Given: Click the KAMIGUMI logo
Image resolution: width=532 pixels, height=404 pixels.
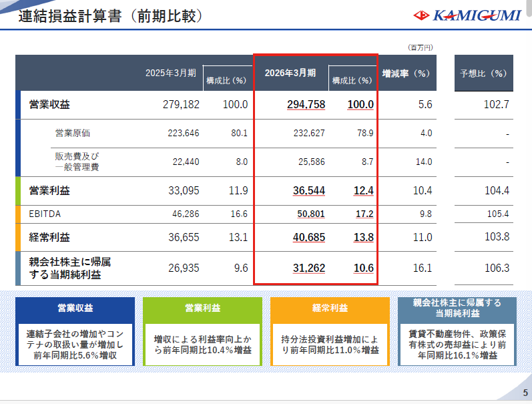Looking at the screenshot, I should (467, 15).
